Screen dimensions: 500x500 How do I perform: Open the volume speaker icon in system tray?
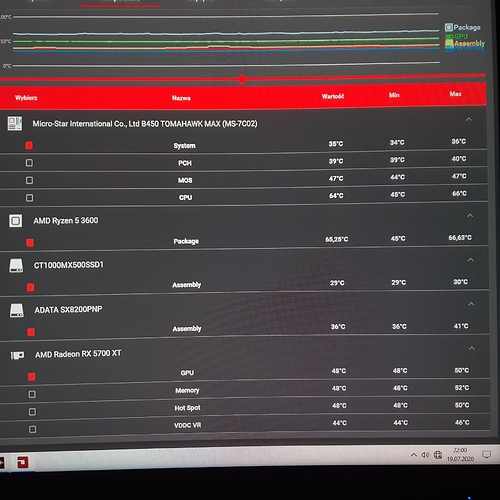click(x=425, y=455)
